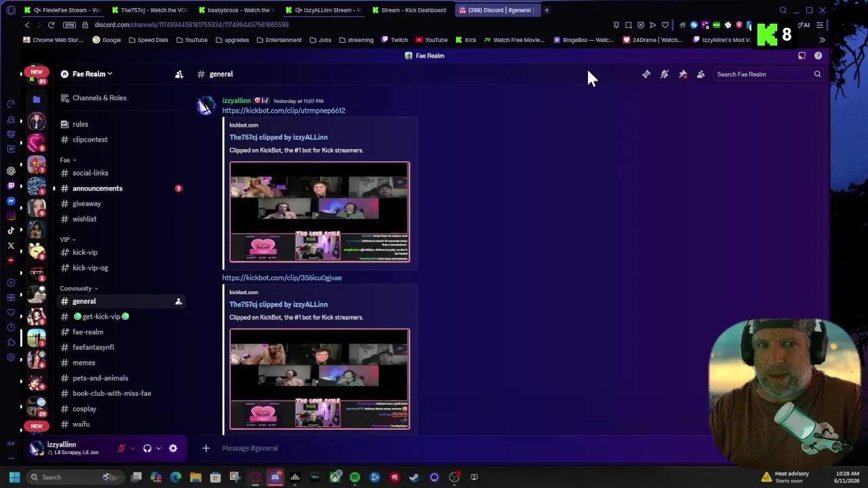Viewport: 868px width, 488px height.
Task: Open Windows Start button
Action: point(14,477)
